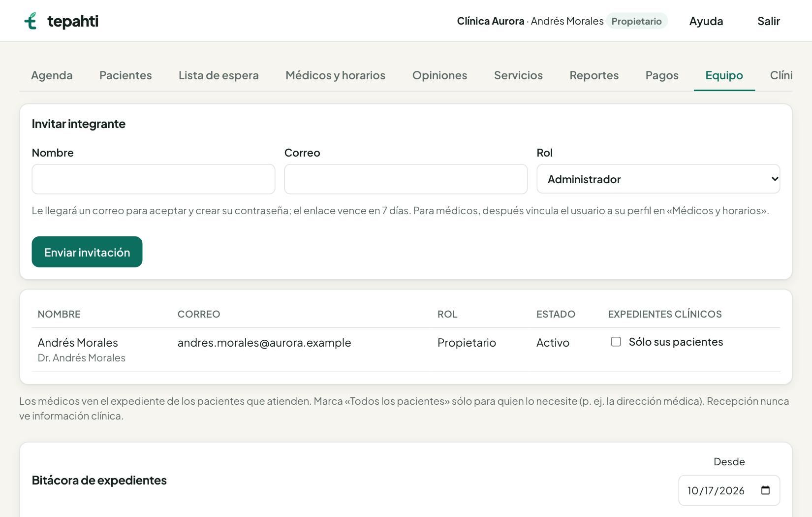Click the EXPEDIENTES CLÍNICOS column header
This screenshot has height=517, width=812.
point(665,314)
